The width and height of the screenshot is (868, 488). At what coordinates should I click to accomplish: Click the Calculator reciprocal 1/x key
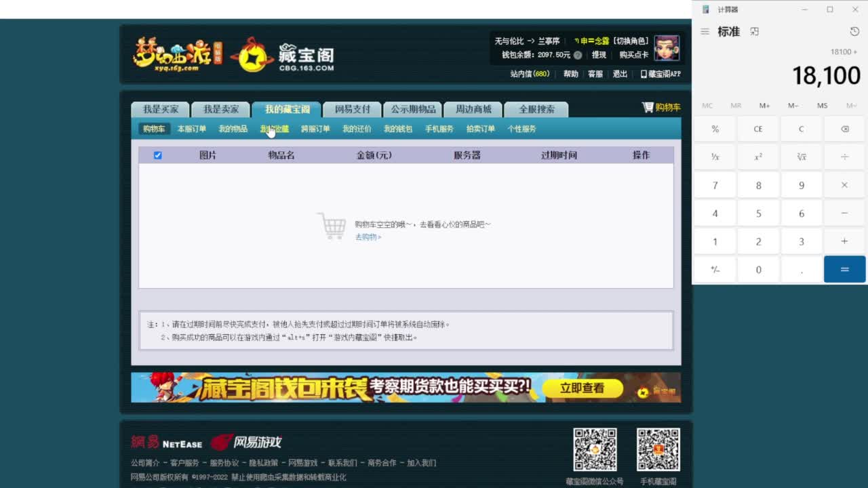(715, 157)
